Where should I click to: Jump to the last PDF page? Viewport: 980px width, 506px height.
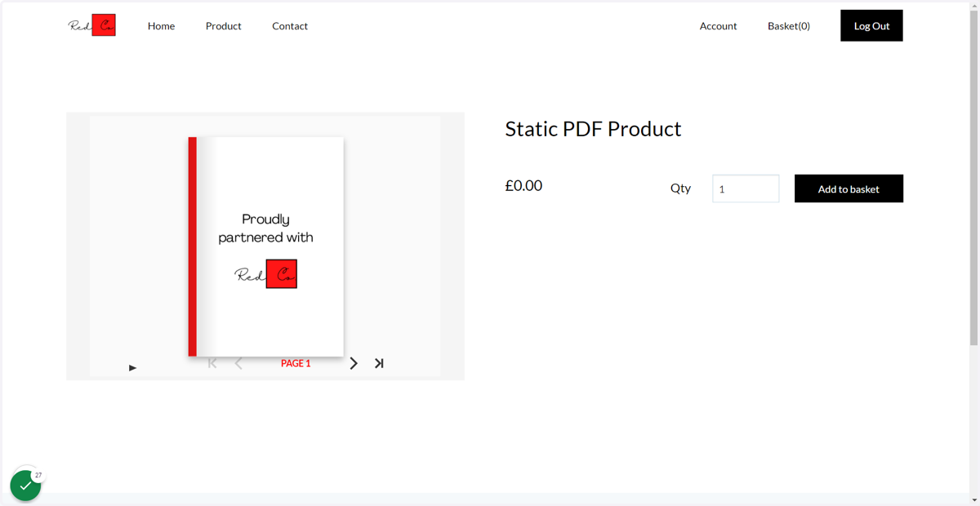379,363
